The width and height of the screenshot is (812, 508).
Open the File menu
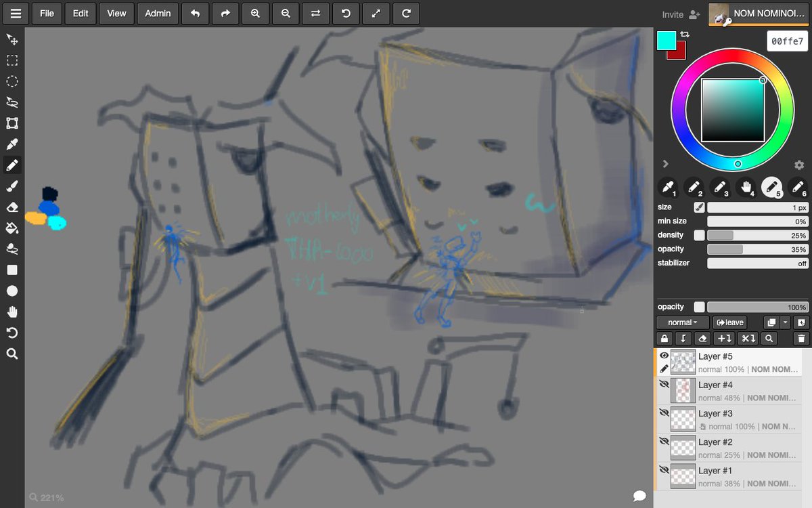point(47,14)
